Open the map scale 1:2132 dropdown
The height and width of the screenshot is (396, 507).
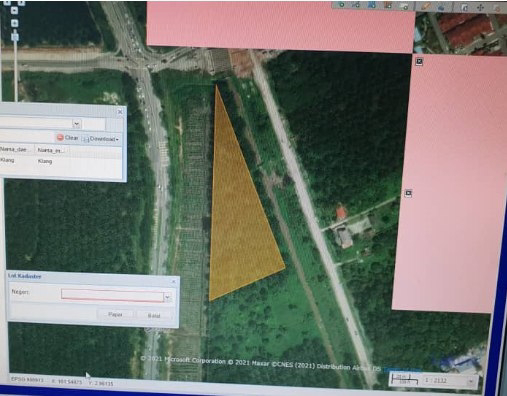click(x=471, y=380)
